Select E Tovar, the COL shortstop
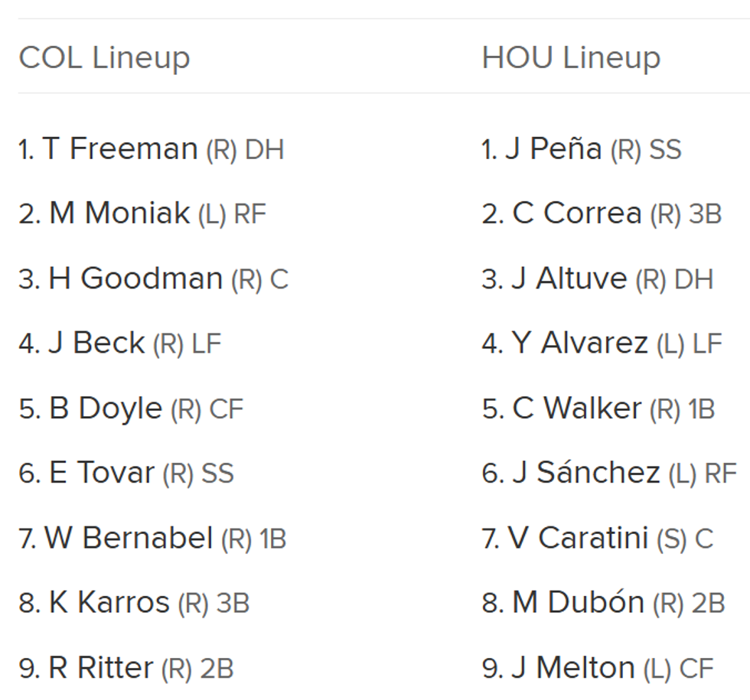This screenshot has width=750, height=700. (x=102, y=473)
